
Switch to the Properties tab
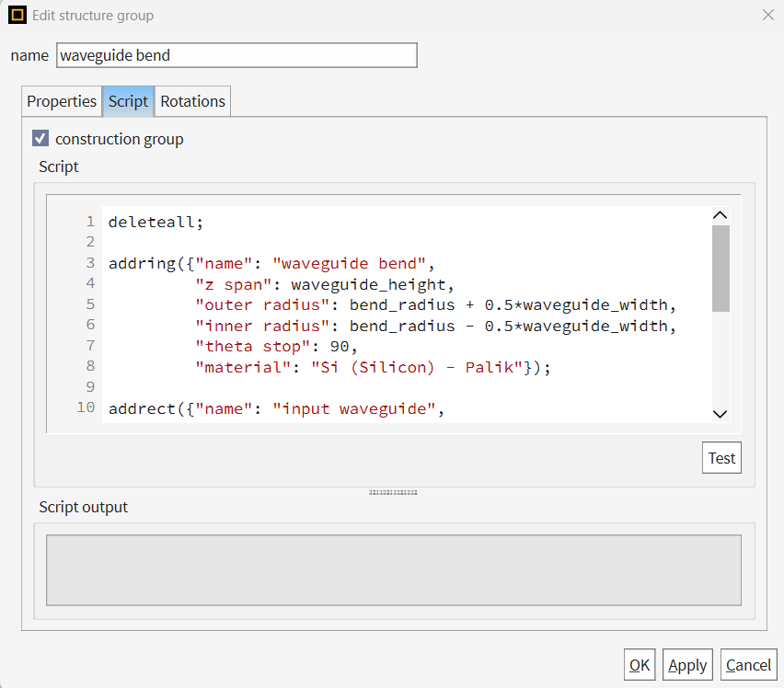pyautogui.click(x=62, y=101)
